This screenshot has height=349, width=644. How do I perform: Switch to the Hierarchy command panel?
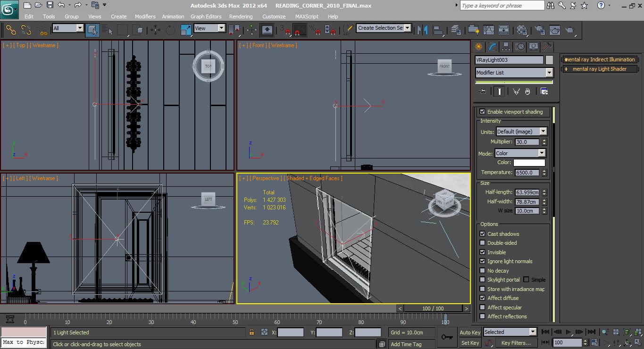click(x=506, y=47)
